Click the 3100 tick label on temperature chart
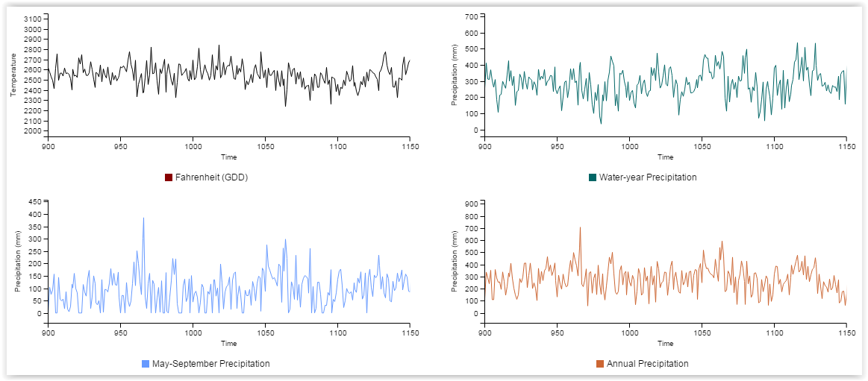Screen dimensions: 868x381 pyautogui.click(x=33, y=19)
